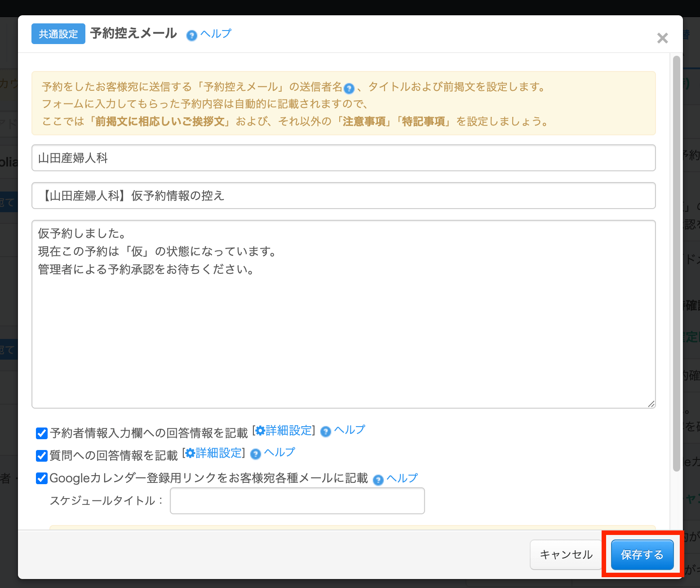Click the help icon beside Googleカレンダー option
700x588 pixels.
[x=378, y=480]
